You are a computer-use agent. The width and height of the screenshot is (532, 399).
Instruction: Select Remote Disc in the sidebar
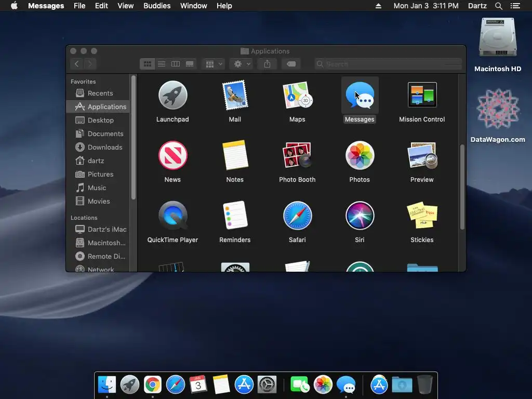pyautogui.click(x=98, y=257)
